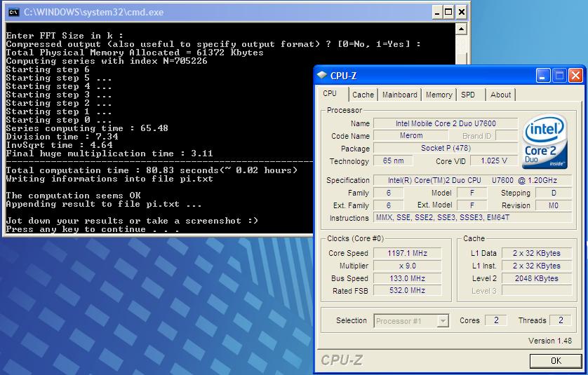Click 'Total Physical Memory Allocated' line in cmd
This screenshot has height=375, width=588.
(x=135, y=53)
